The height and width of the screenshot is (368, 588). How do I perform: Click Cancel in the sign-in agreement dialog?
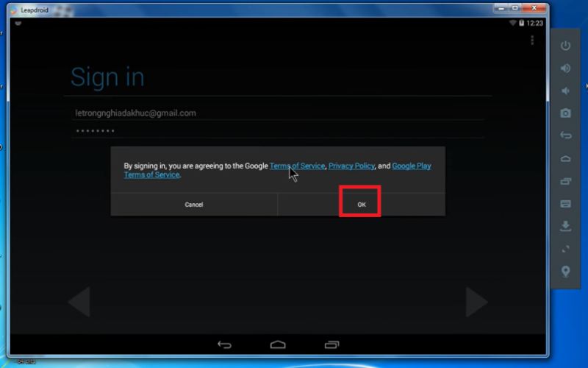(x=194, y=204)
